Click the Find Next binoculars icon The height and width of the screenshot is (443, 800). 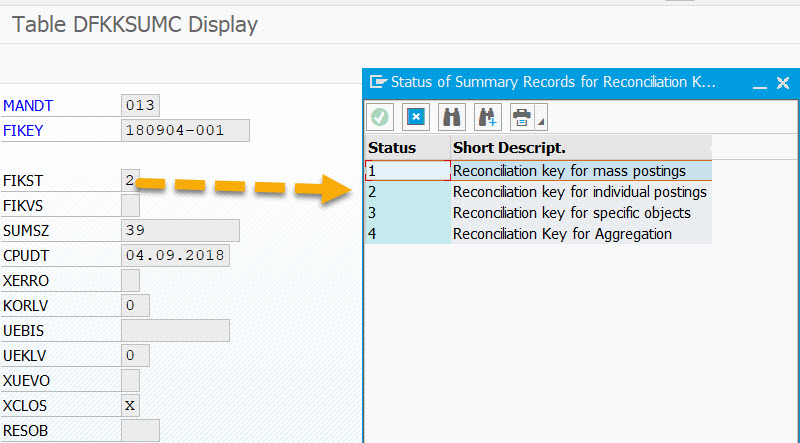click(488, 117)
